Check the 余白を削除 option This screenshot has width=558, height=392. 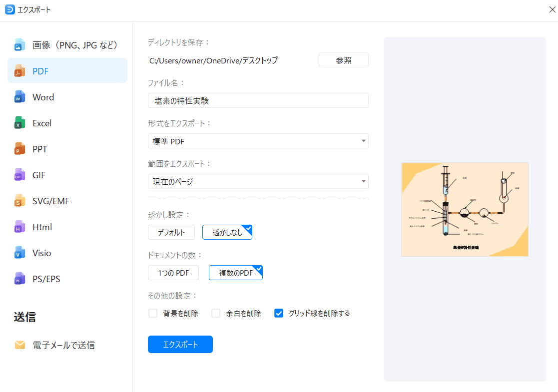pyautogui.click(x=216, y=314)
